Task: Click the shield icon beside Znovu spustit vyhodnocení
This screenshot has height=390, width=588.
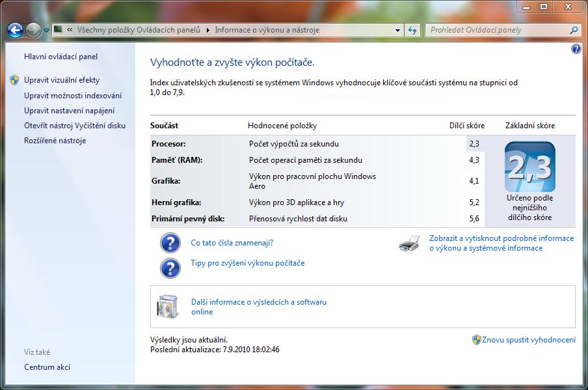Action: [x=476, y=340]
